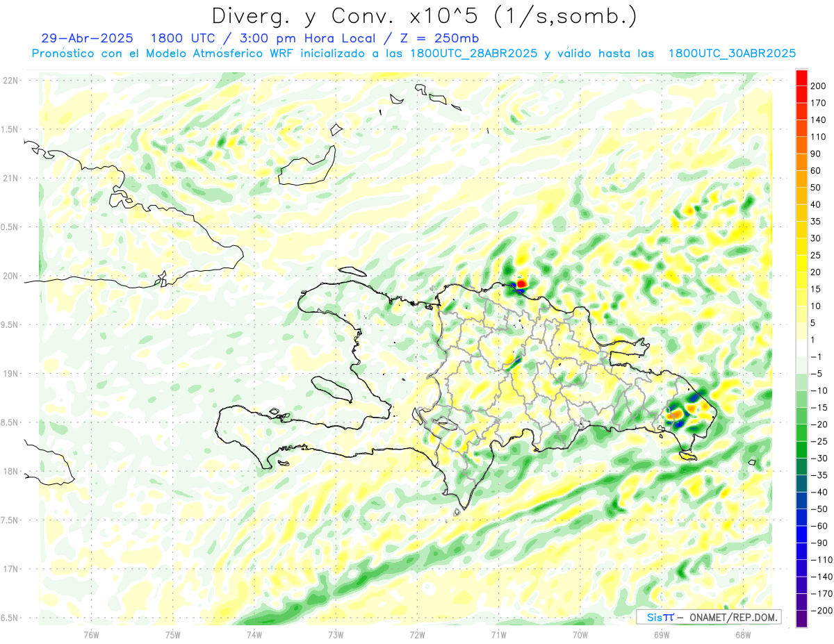Click the 18N latitude label
Image resolution: width=834 pixels, height=644 pixels.
[x=10, y=471]
